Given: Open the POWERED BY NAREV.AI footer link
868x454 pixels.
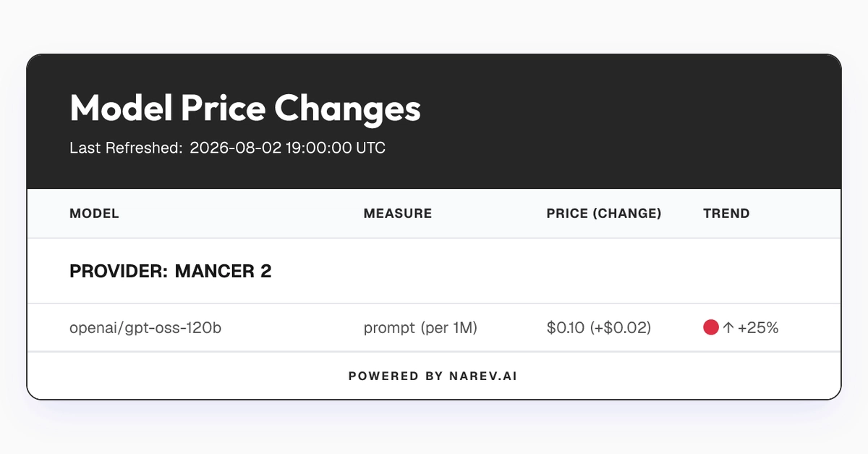Looking at the screenshot, I should [x=433, y=377].
